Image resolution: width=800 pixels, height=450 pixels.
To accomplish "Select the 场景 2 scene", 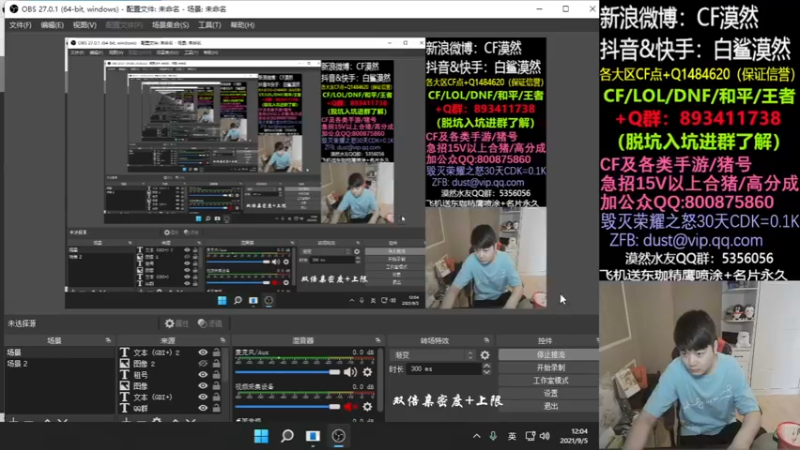I will pyautogui.click(x=59, y=364).
